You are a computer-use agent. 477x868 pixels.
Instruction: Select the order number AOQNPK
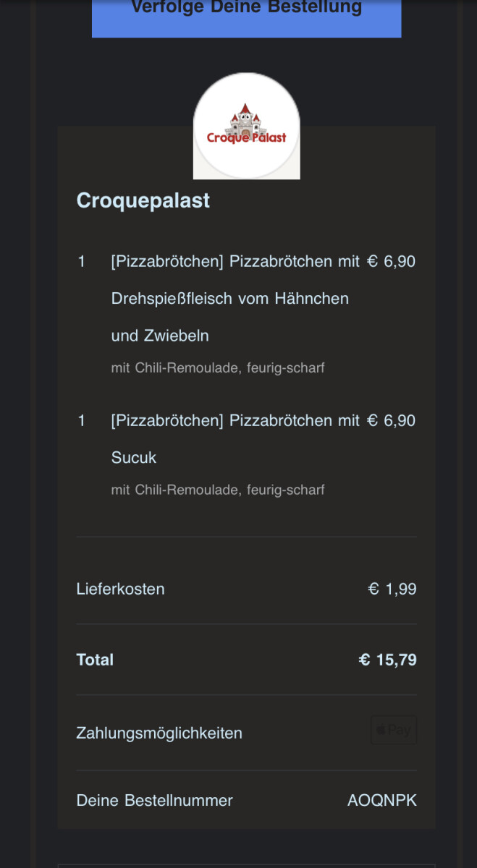click(x=381, y=801)
